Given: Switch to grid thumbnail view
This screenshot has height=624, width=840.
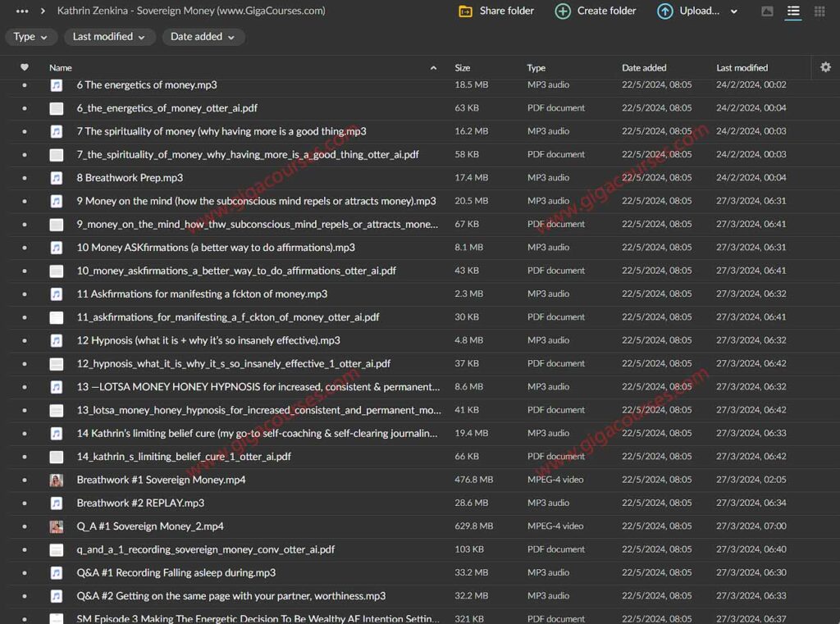Looking at the screenshot, I should point(819,11).
